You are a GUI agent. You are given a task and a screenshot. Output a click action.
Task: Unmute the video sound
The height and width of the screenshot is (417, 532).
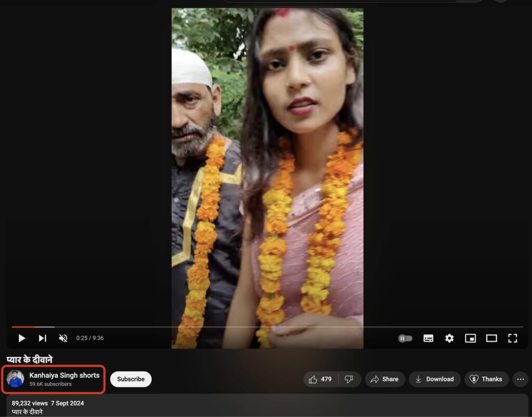[63, 338]
